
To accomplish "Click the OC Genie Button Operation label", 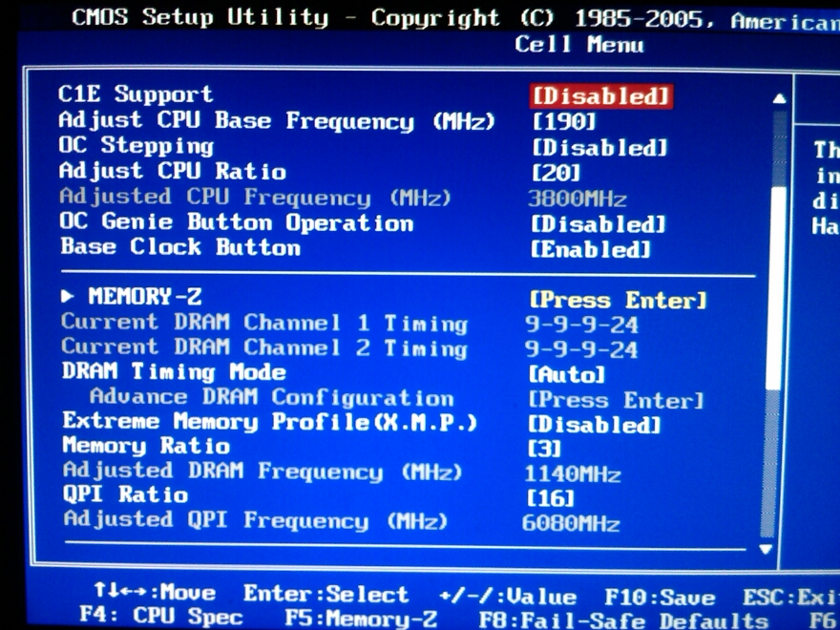I will tap(237, 221).
